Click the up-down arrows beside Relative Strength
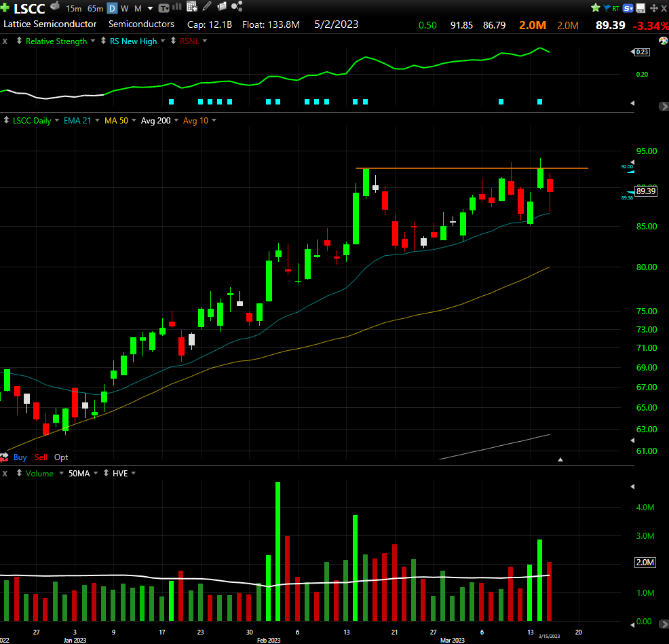Viewport: 669px width, 644px height. pos(19,41)
